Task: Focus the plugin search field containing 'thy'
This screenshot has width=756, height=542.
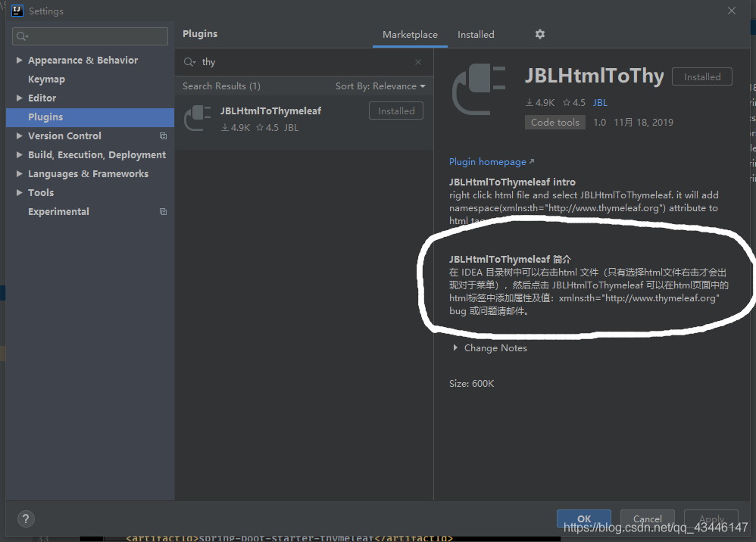Action: tap(304, 62)
